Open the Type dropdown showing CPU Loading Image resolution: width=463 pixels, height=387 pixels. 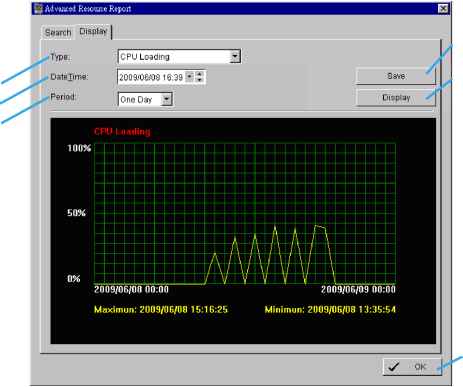pyautogui.click(x=179, y=57)
